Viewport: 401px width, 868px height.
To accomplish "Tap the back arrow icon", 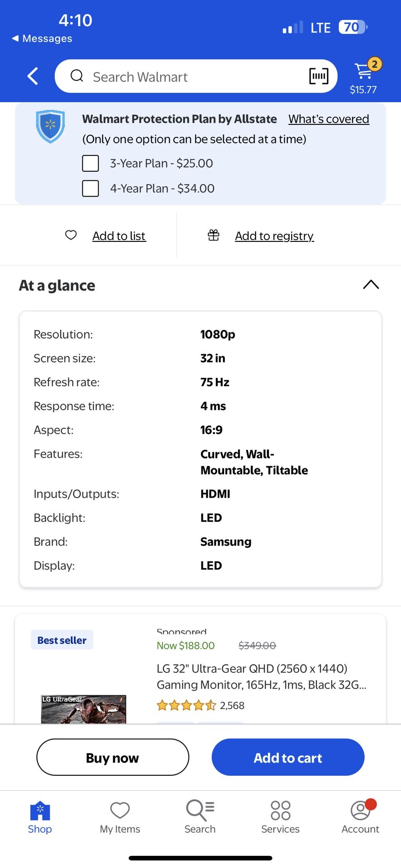I will (x=33, y=76).
